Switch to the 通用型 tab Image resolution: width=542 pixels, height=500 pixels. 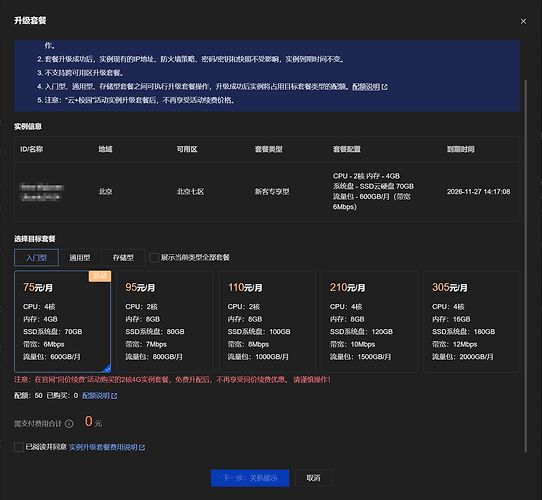pyautogui.click(x=80, y=258)
